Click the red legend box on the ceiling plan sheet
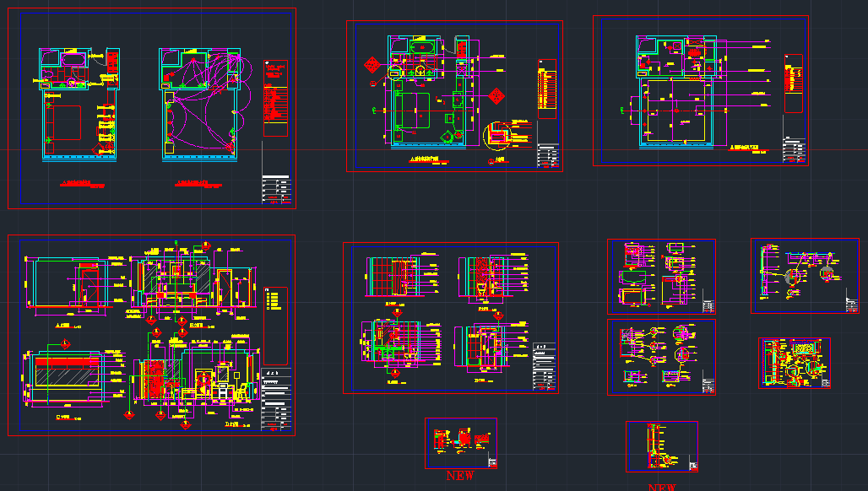This screenshot has height=491, width=868. click(x=793, y=83)
